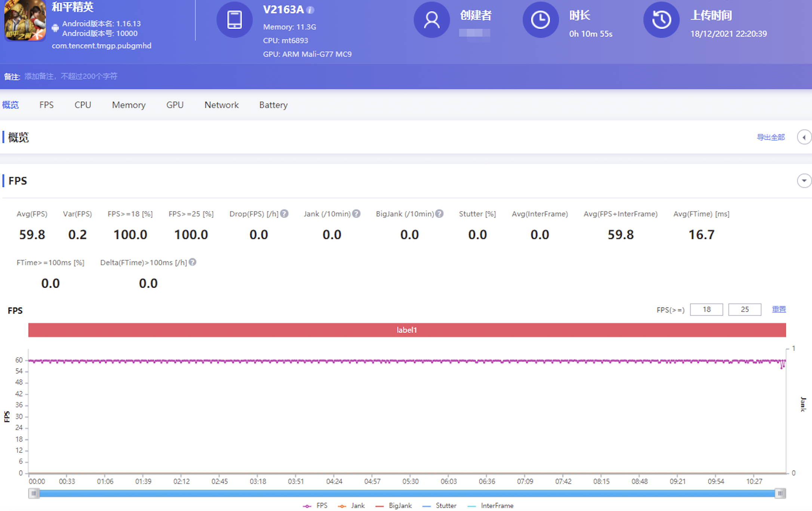
Task: Click the upload timestamp 18/12/2021 22:20:39
Action: pyautogui.click(x=728, y=34)
